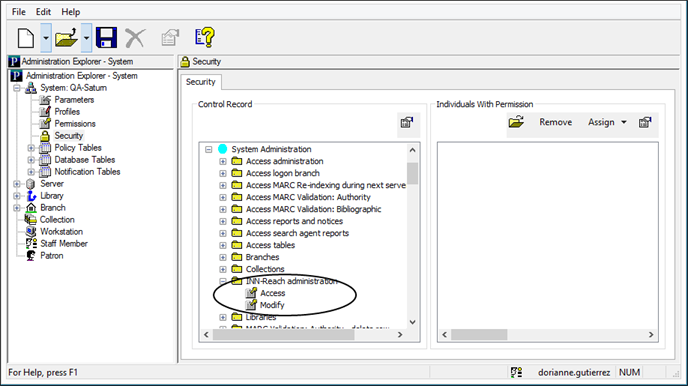
Task: Open the New document dropdown arrow
Action: coord(46,38)
